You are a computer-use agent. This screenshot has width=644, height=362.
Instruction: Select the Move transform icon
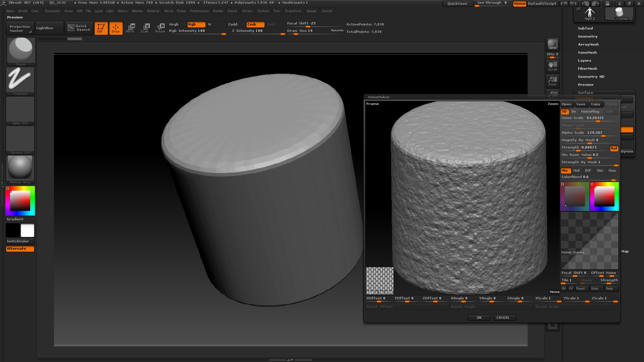coord(130,28)
